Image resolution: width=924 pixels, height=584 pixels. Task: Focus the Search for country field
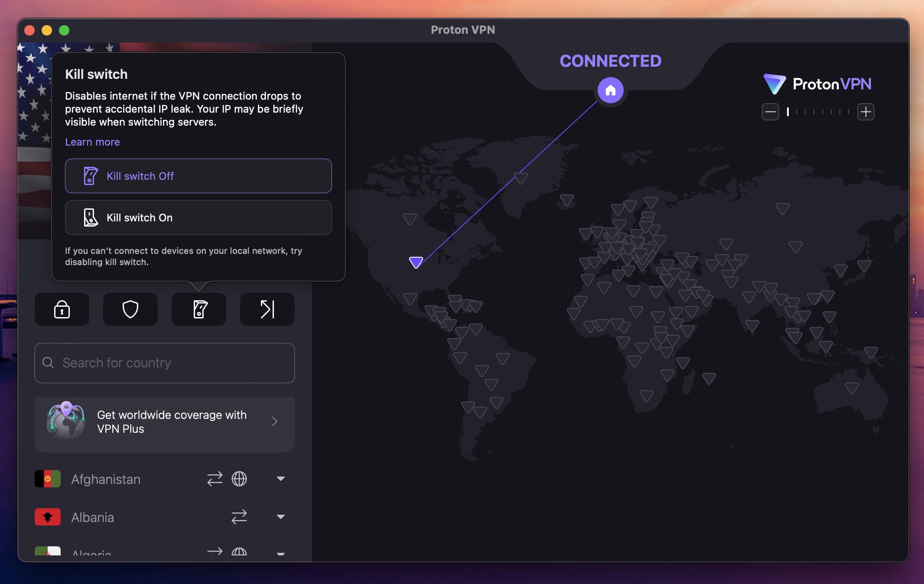(x=165, y=363)
